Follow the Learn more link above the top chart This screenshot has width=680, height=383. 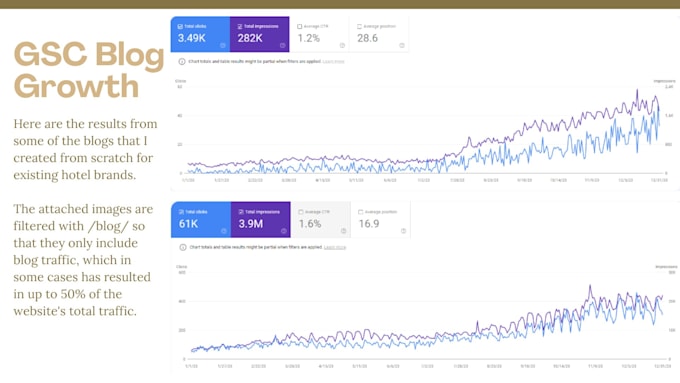click(333, 62)
